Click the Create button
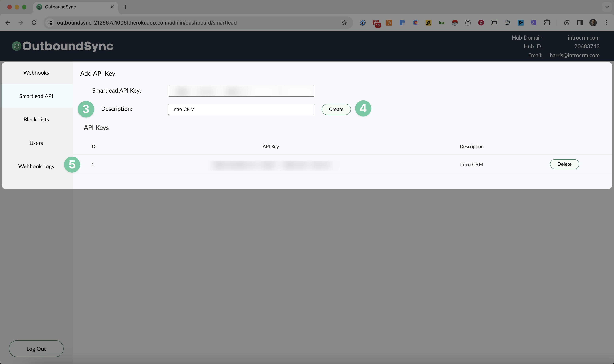 [x=336, y=109]
